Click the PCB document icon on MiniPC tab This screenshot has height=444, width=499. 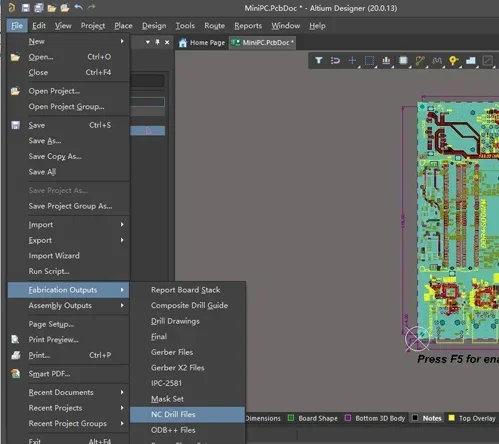coord(236,43)
